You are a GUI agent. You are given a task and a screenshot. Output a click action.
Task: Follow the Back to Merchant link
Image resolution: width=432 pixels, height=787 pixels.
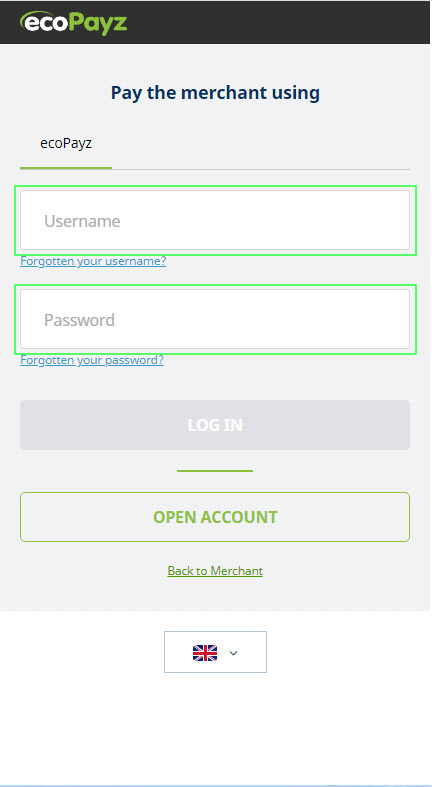215,571
